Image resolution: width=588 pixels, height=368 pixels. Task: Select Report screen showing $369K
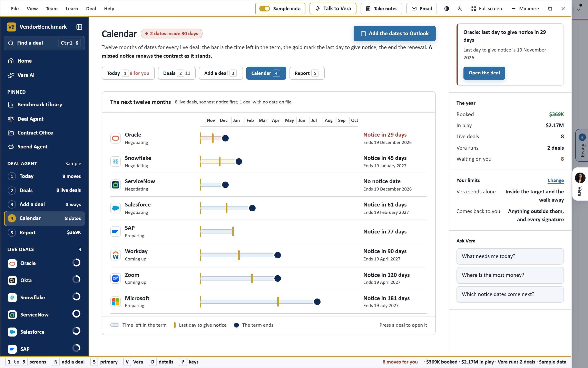tap(44, 232)
